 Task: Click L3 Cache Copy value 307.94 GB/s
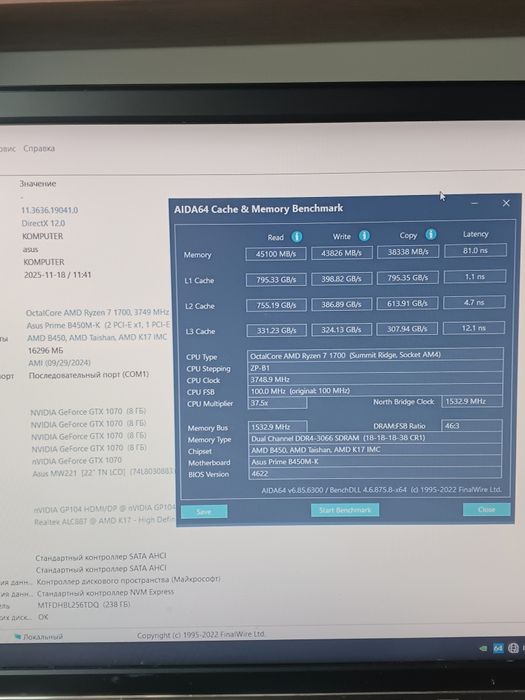[x=407, y=329]
